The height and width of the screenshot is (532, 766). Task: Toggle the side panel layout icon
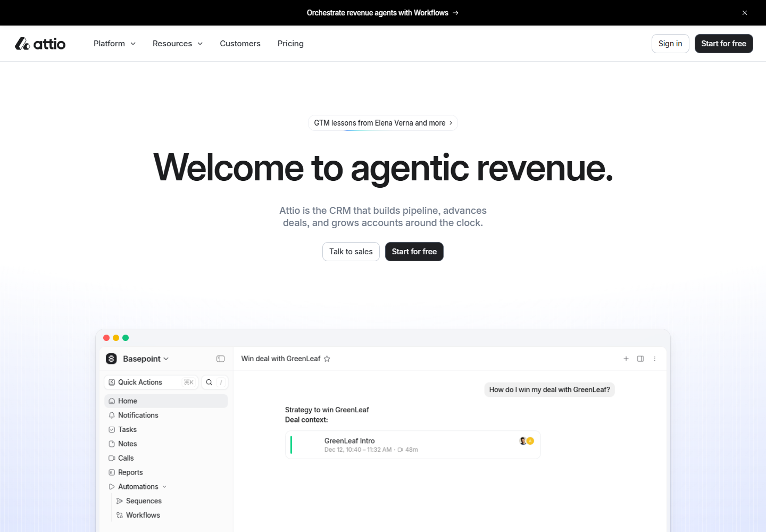[640, 359]
